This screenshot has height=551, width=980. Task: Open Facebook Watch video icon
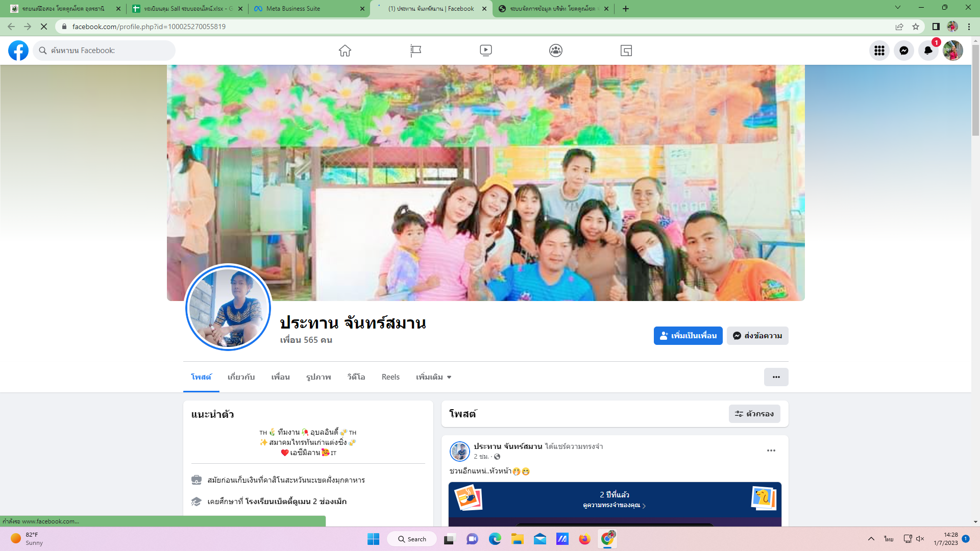(x=485, y=51)
